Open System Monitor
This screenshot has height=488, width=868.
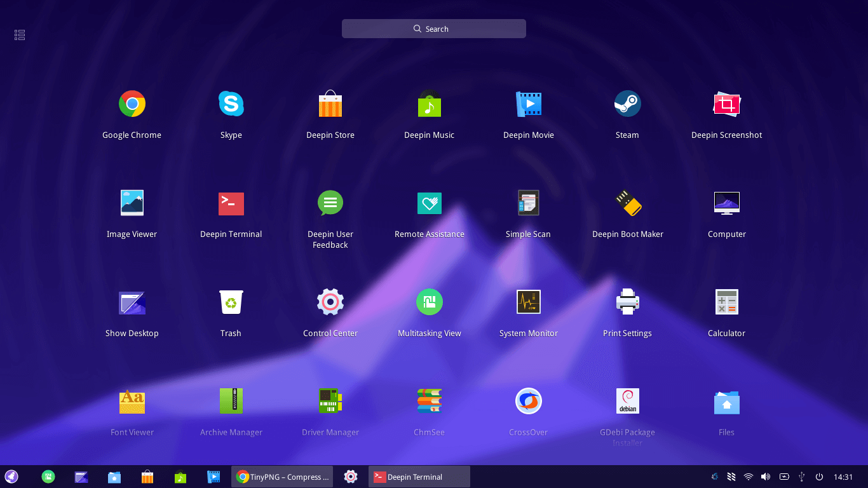(x=528, y=302)
